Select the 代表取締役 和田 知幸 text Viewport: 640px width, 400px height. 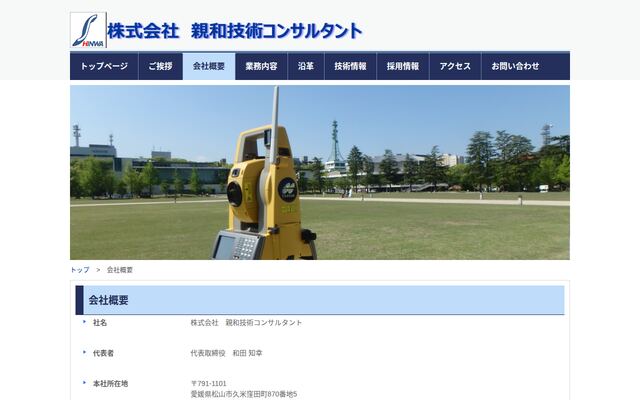click(227, 353)
